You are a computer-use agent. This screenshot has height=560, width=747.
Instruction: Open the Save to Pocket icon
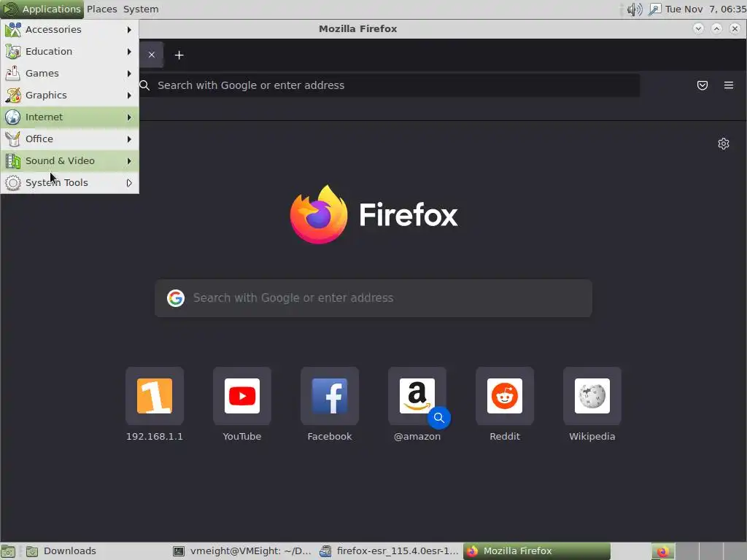[703, 85]
